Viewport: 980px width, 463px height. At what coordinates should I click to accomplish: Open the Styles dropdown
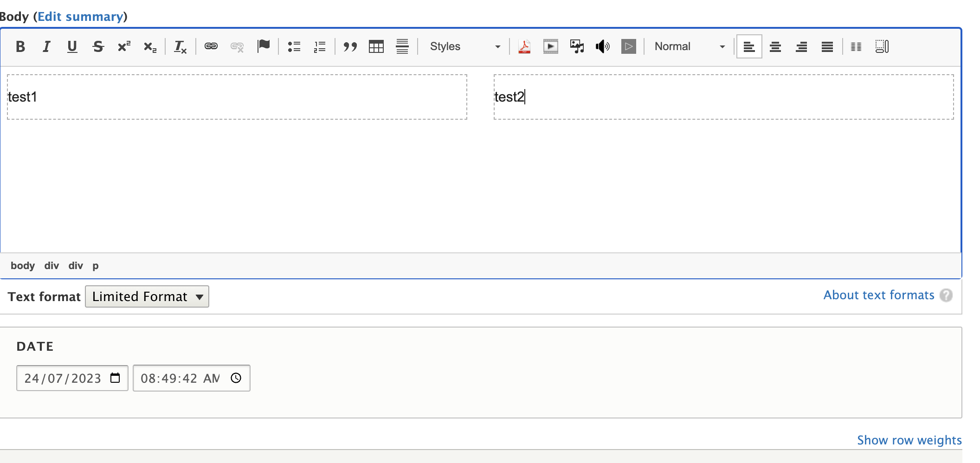[x=464, y=46]
